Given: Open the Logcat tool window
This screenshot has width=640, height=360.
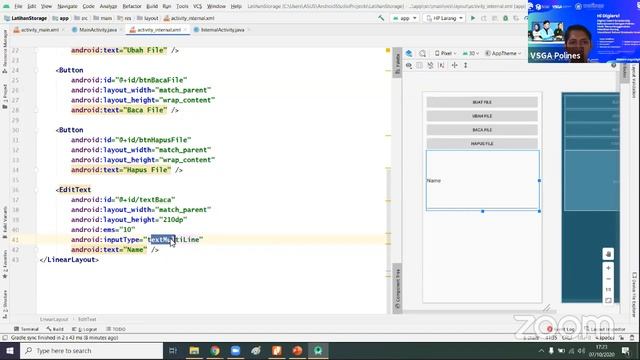Looking at the screenshot, I should coord(84,329).
